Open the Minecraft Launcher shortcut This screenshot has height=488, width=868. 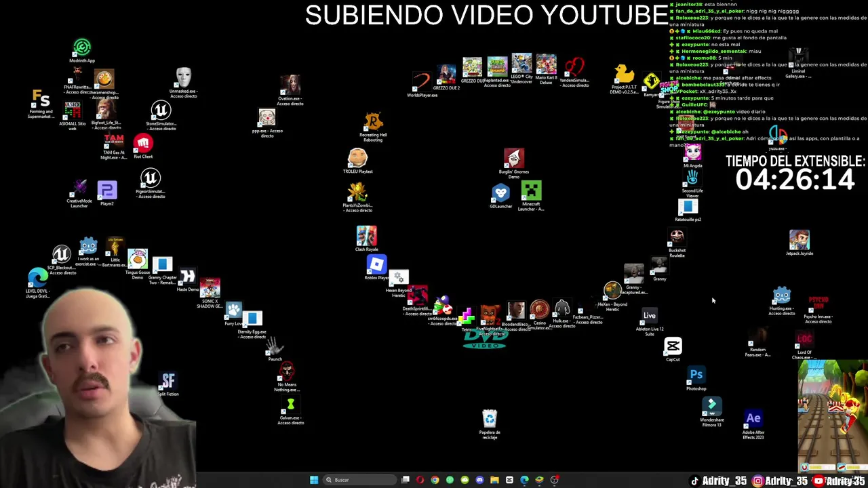(x=531, y=196)
